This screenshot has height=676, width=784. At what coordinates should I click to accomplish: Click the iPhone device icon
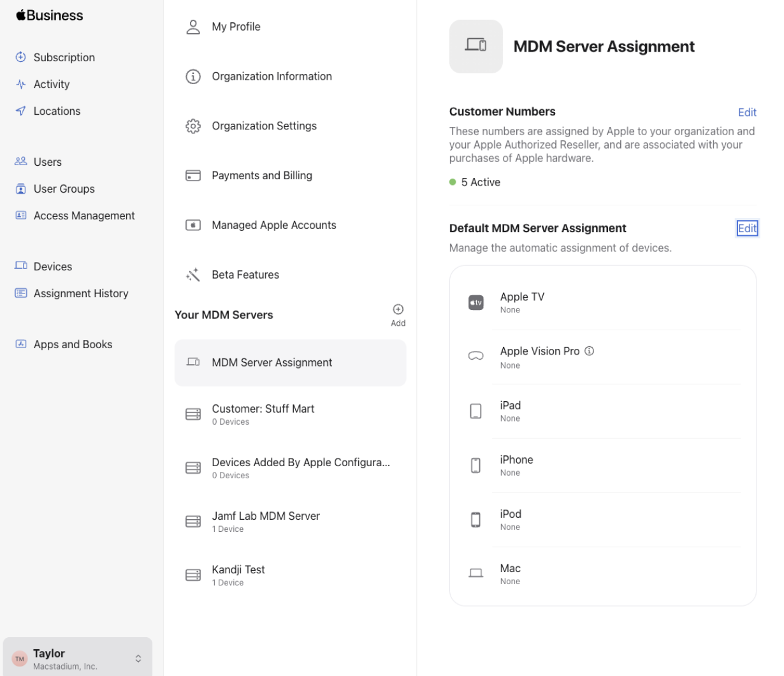[x=476, y=466]
